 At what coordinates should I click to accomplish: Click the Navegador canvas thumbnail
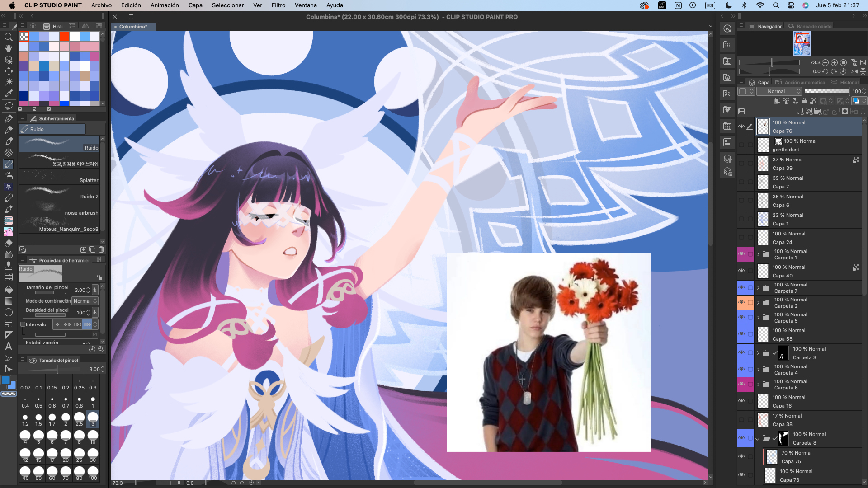coord(802,44)
